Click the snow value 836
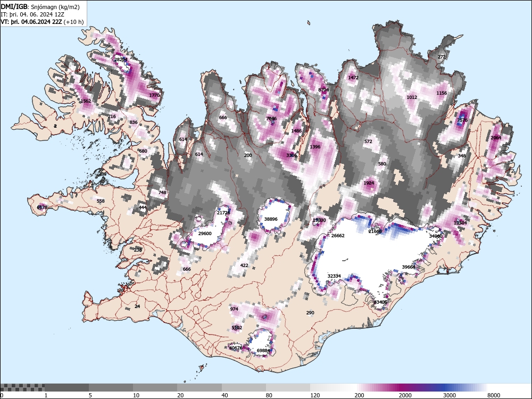 click(134, 122)
